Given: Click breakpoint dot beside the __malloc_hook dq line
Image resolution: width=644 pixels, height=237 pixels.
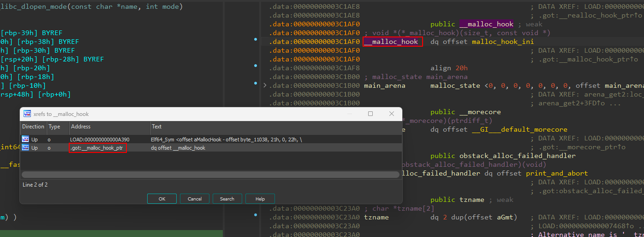Looking at the screenshot, I should click(256, 40).
